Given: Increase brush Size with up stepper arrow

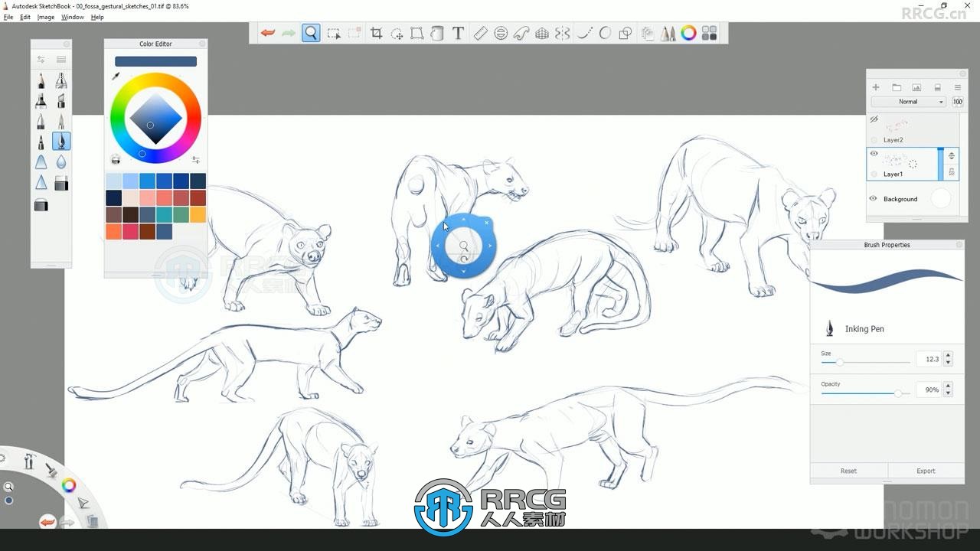Looking at the screenshot, I should click(x=948, y=355).
